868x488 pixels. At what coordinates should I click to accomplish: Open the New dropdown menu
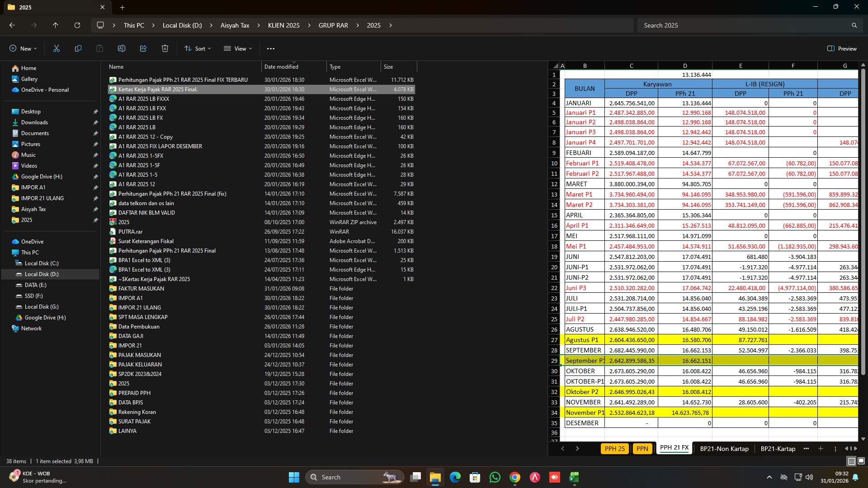coord(23,48)
